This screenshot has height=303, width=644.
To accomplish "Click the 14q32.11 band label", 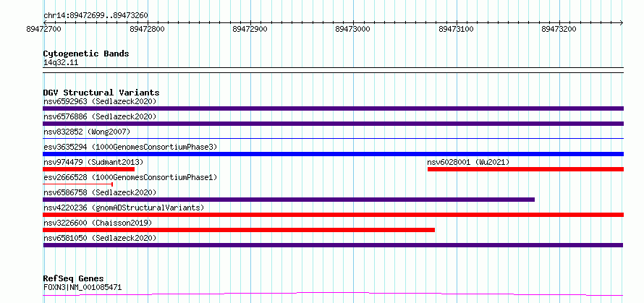I will coord(61,63).
